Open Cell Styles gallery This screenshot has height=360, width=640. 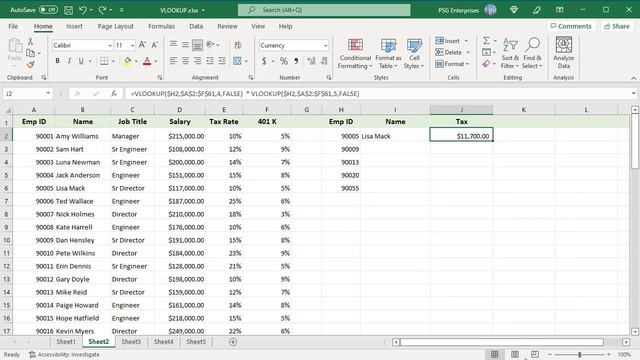point(414,53)
